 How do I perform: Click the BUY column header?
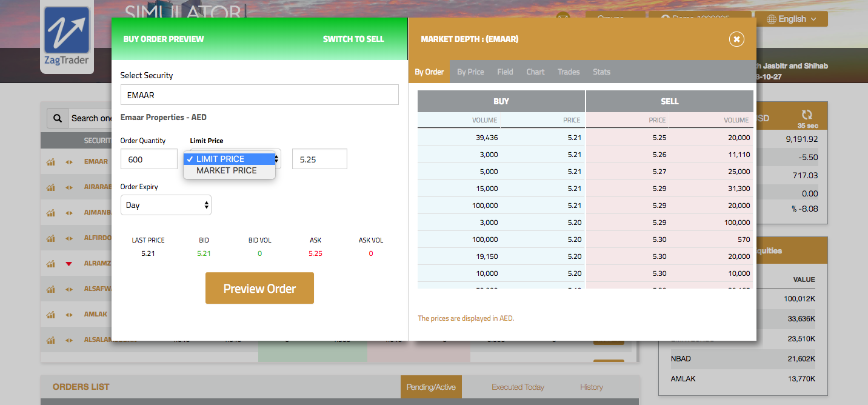click(x=501, y=101)
